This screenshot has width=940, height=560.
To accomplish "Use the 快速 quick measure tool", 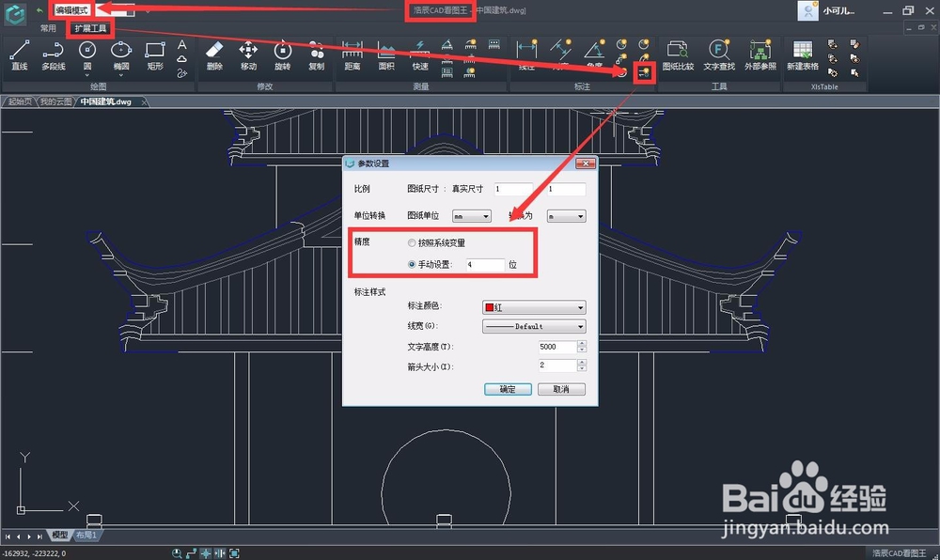I will click(x=420, y=55).
